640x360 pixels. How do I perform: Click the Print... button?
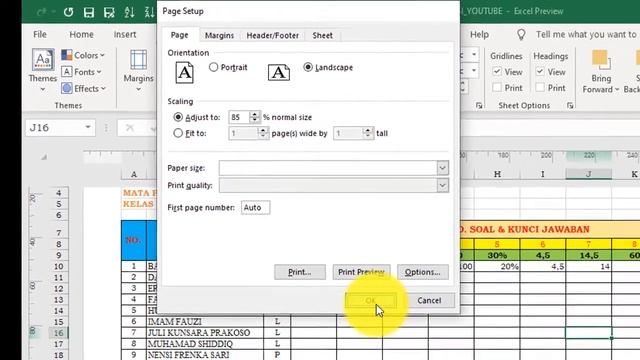point(300,272)
